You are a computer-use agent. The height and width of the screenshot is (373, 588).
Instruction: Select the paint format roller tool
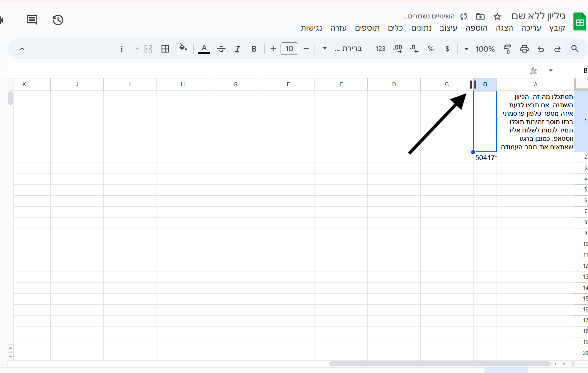(507, 49)
